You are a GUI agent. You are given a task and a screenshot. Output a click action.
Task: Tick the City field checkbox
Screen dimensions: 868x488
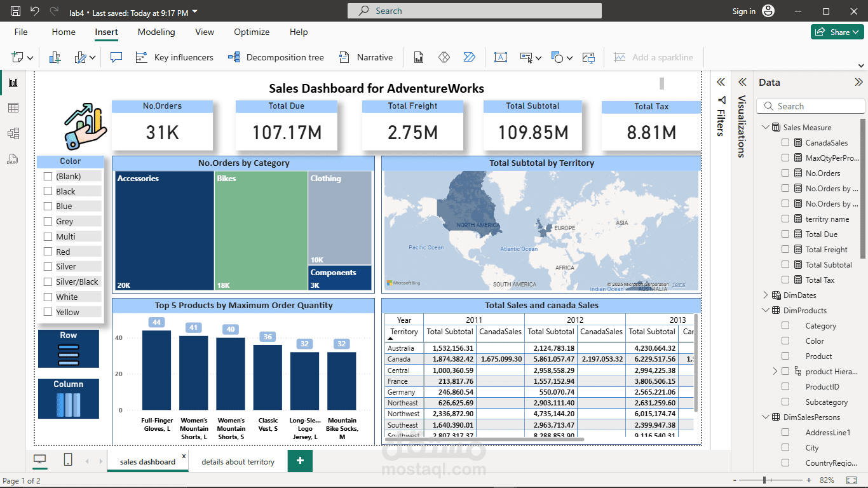[x=785, y=447]
